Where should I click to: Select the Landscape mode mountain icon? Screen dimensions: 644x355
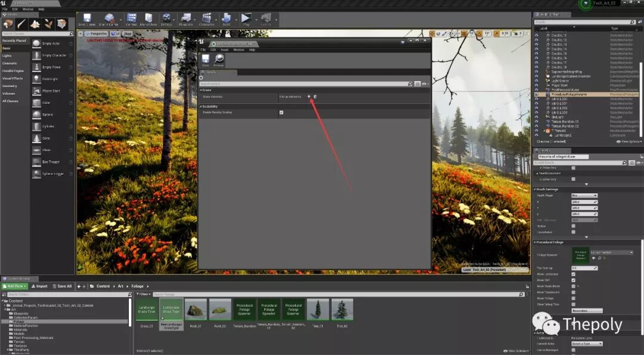(35, 24)
